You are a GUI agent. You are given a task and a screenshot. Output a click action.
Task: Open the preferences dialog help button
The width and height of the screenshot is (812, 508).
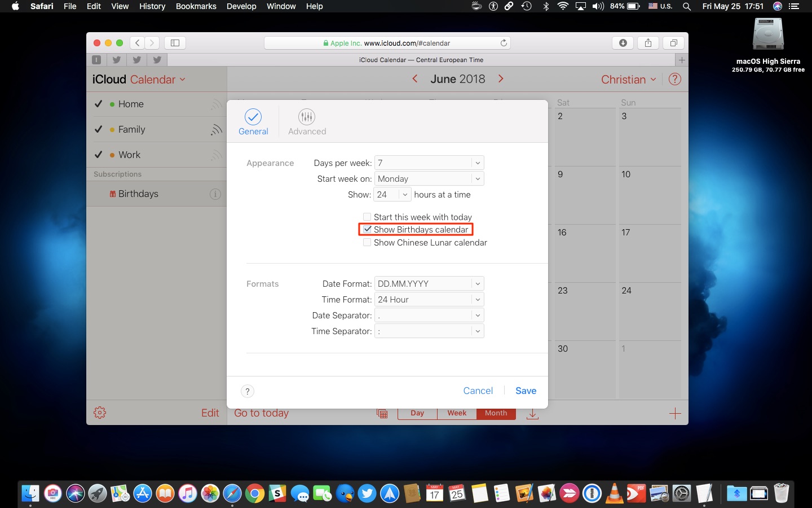247,391
